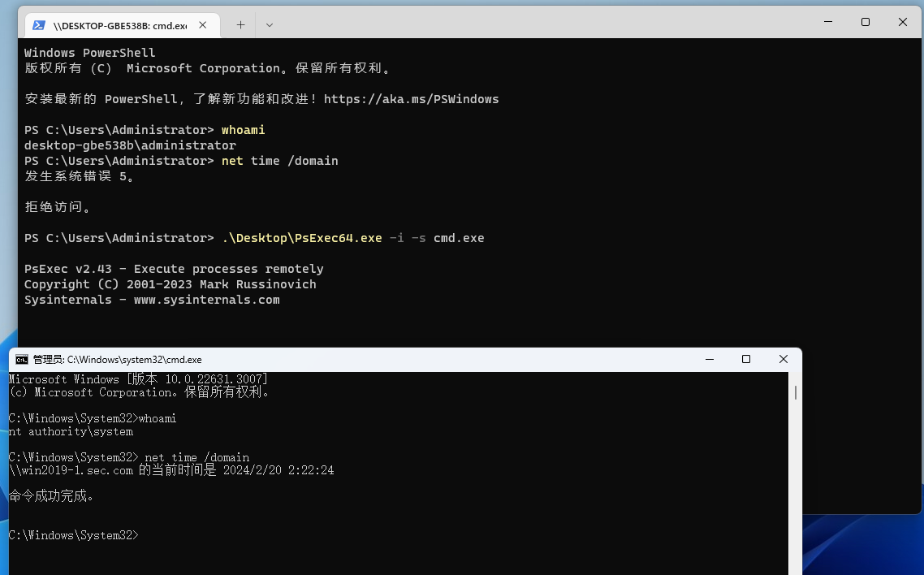Click the cmd icon in the administrator window title bar
The width and height of the screenshot is (924, 575).
click(x=22, y=360)
